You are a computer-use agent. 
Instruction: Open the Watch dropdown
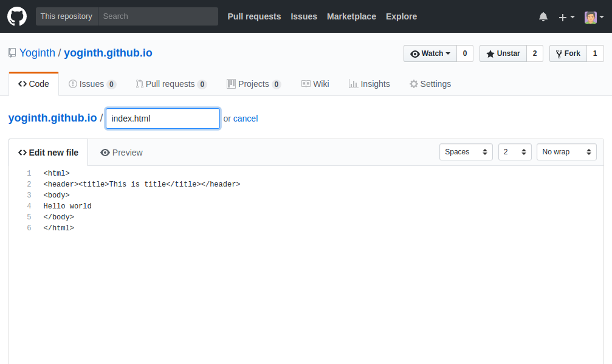point(430,53)
